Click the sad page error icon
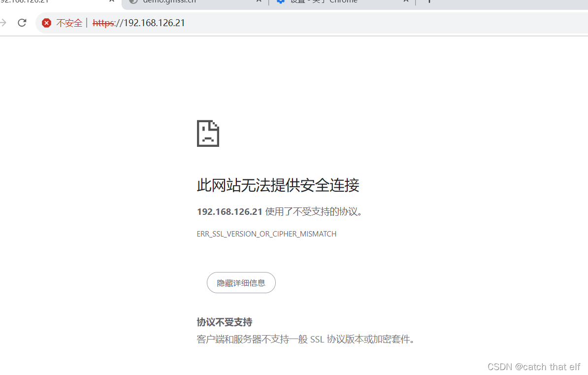Screen dimensions: 588x375 [x=208, y=133]
